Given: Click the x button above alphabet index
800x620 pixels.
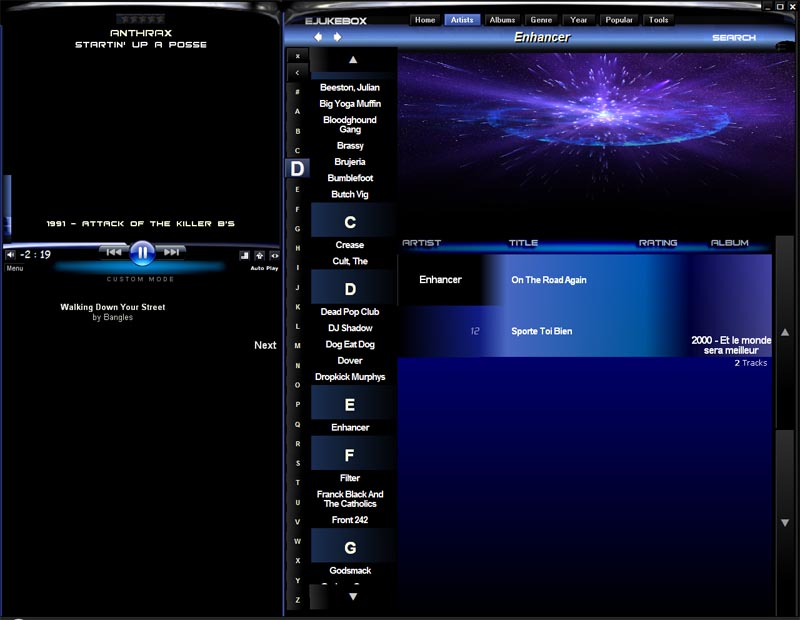Looking at the screenshot, I should coord(297,56).
